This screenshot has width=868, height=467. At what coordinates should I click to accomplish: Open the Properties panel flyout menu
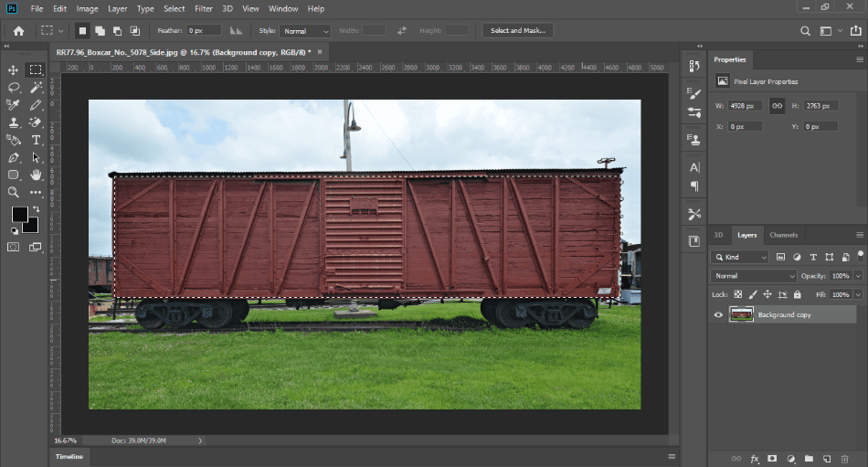(x=859, y=59)
